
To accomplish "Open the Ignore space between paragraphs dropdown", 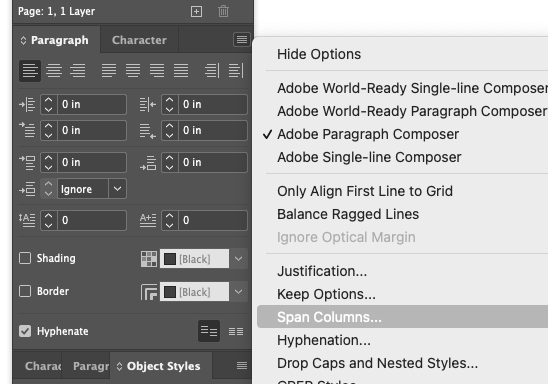I will click(x=117, y=189).
